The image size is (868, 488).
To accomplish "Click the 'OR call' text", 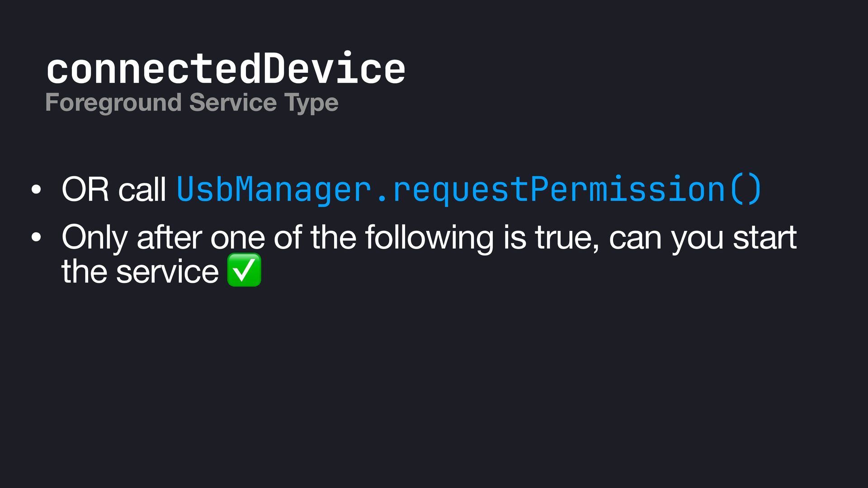I will click(x=114, y=189).
